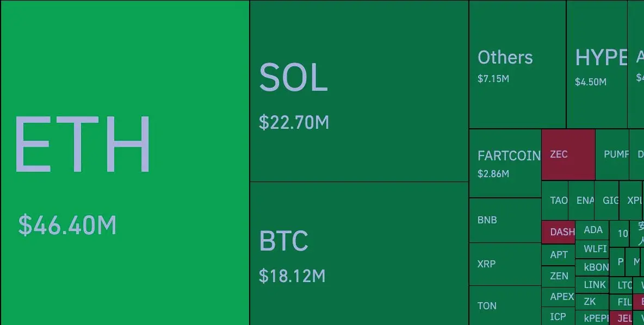
Task: Open the BTC tile
Action: pyautogui.click(x=359, y=253)
